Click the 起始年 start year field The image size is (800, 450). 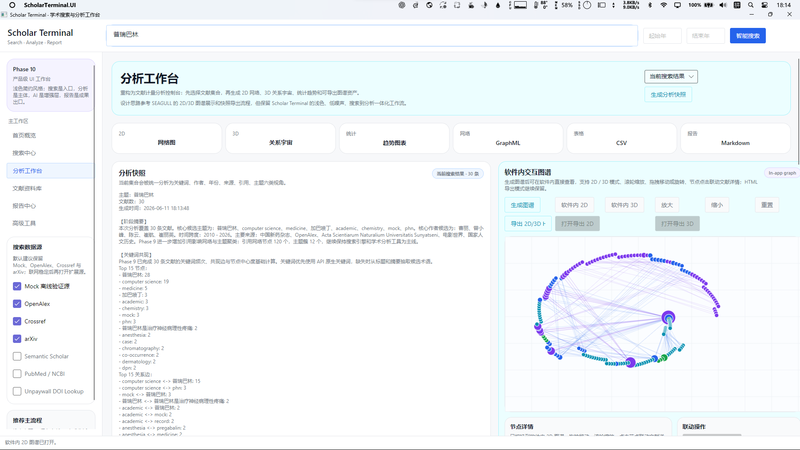tap(662, 36)
